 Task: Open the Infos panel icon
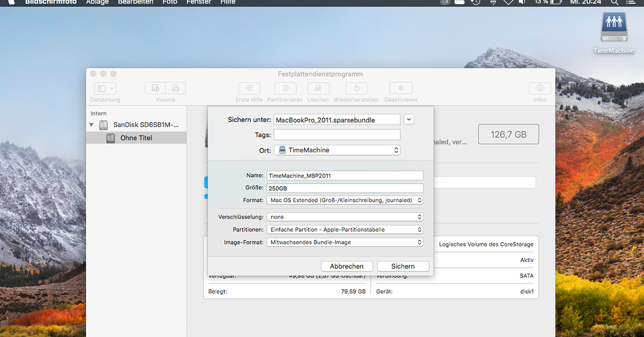pyautogui.click(x=540, y=89)
